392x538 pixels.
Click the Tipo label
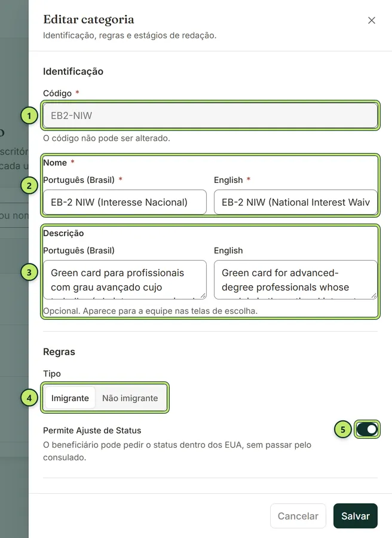click(x=52, y=374)
